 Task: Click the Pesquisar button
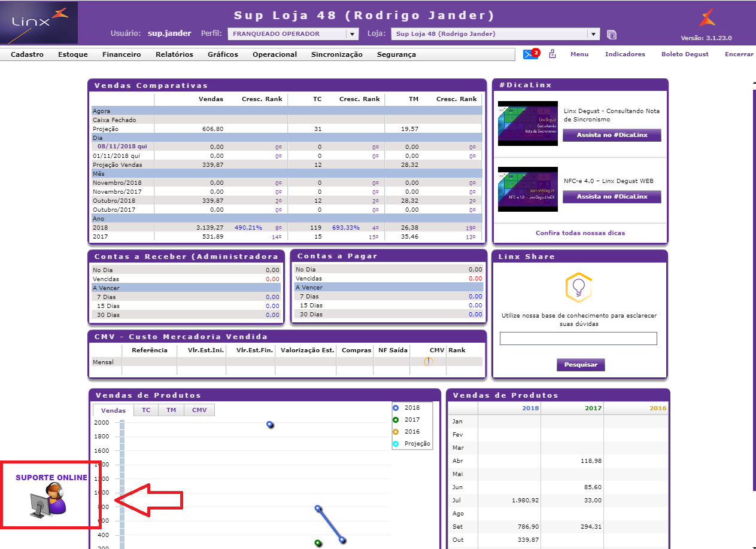coord(581,364)
